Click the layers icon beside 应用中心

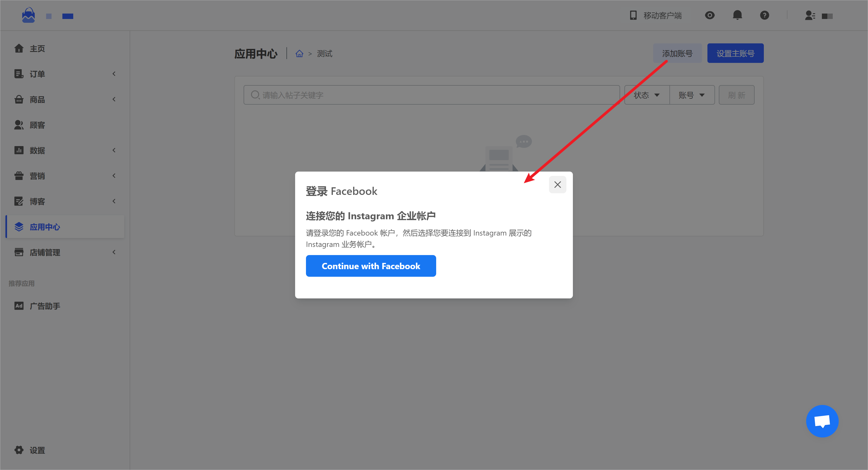[x=19, y=227]
